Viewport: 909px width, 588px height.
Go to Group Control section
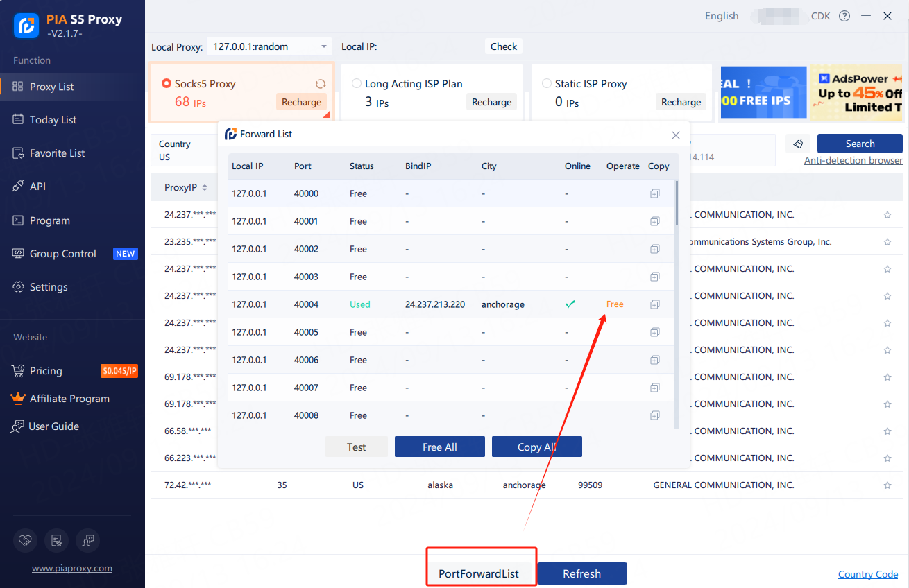point(62,254)
